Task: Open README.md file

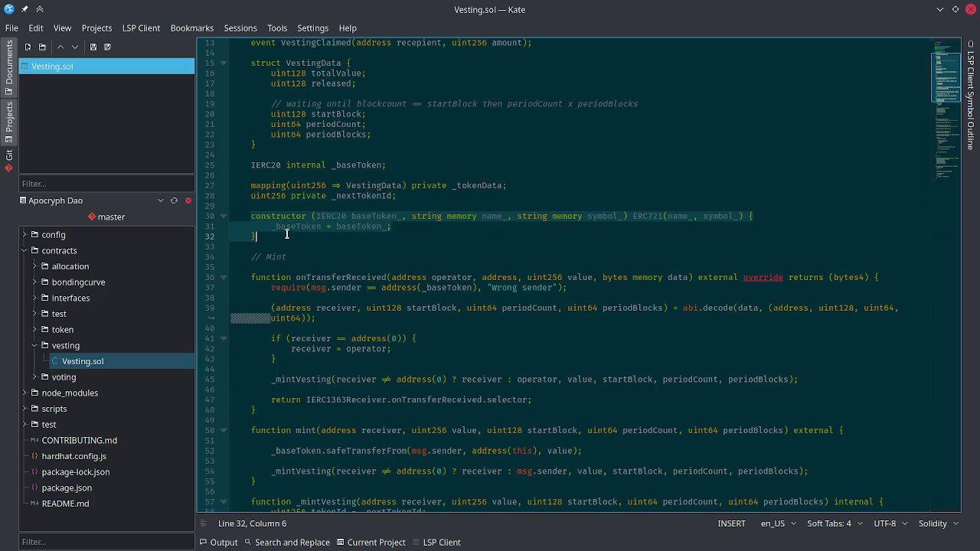Action: tap(65, 504)
